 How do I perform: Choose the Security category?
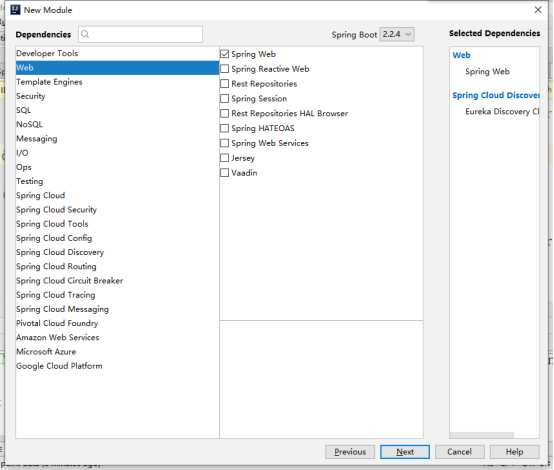coord(117,96)
